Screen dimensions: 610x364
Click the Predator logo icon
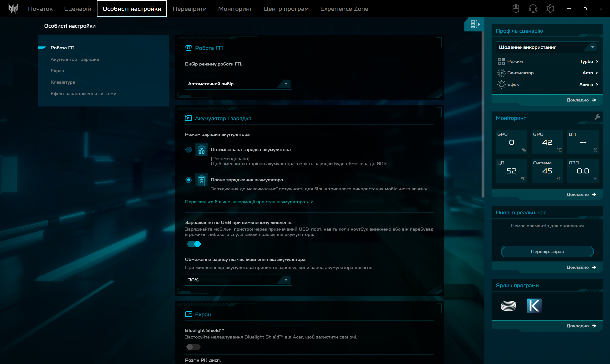coord(13,9)
